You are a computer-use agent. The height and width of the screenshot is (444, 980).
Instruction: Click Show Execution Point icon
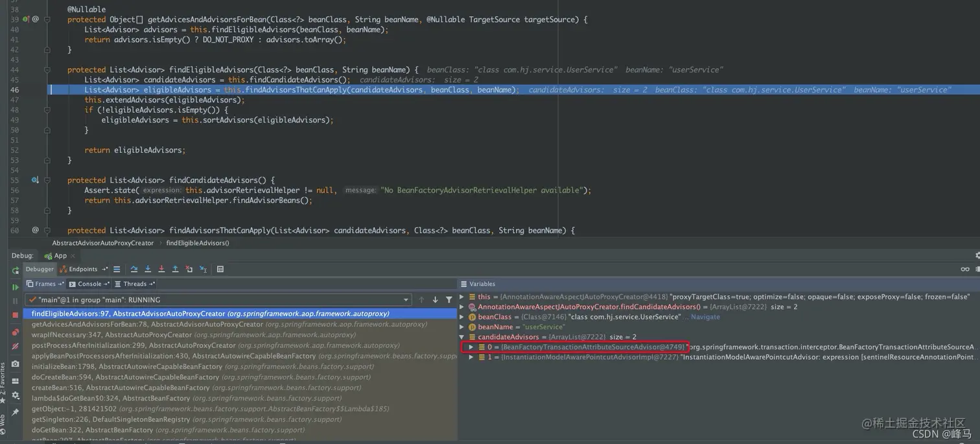[x=117, y=269]
